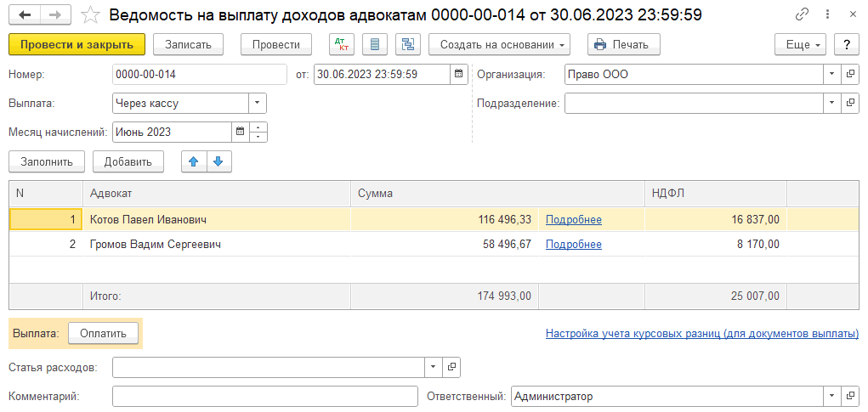Open Настройка учета курсовых разниц link
This screenshot has height=412, width=868.
point(701,334)
